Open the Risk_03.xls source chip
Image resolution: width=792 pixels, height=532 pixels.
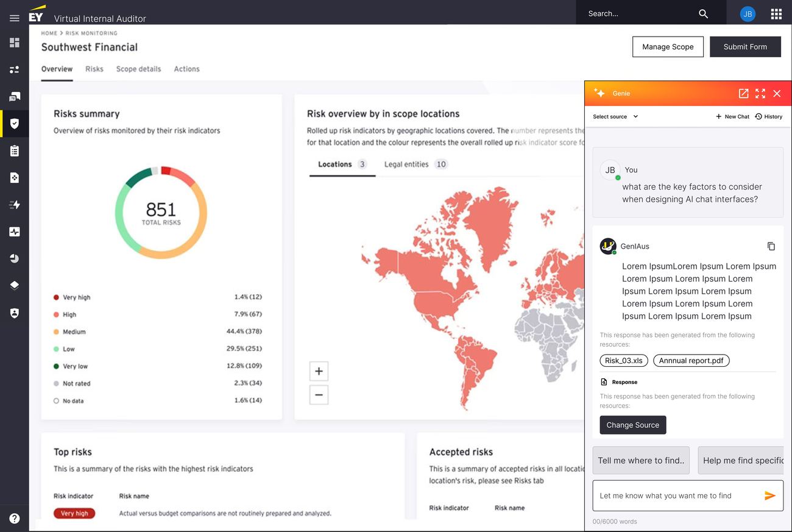(624, 361)
